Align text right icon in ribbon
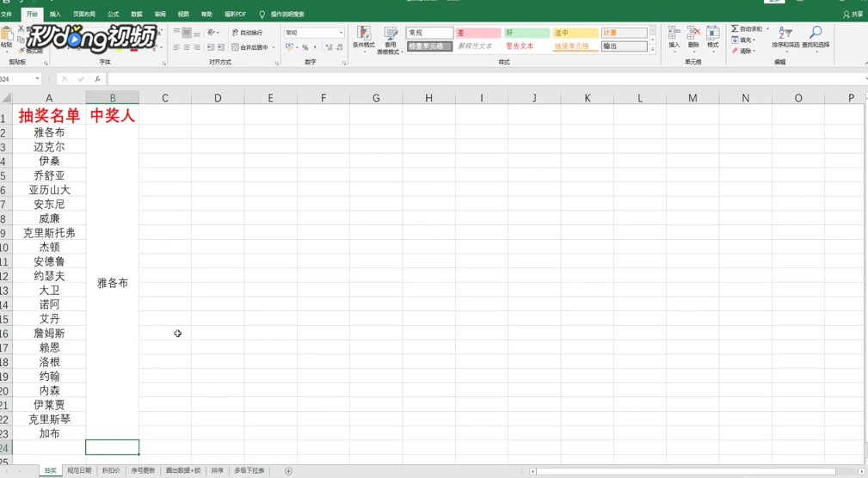This screenshot has width=868, height=478. 196,47
